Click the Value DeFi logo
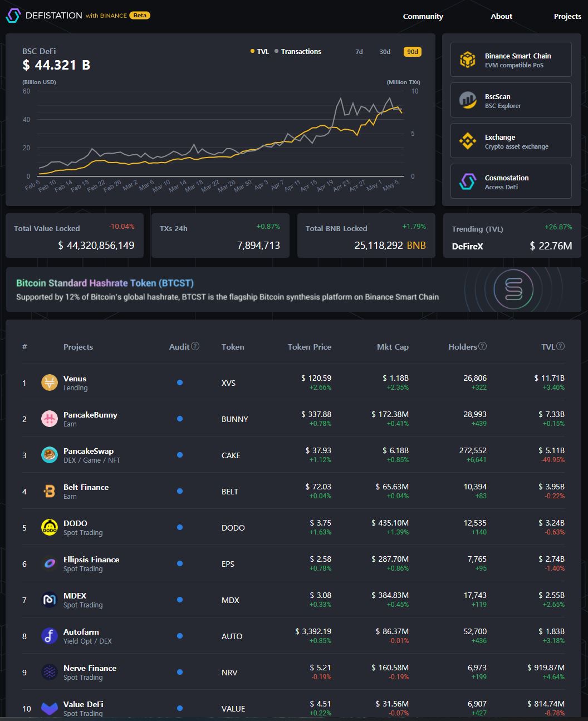This screenshot has height=721, width=588. (x=50, y=708)
